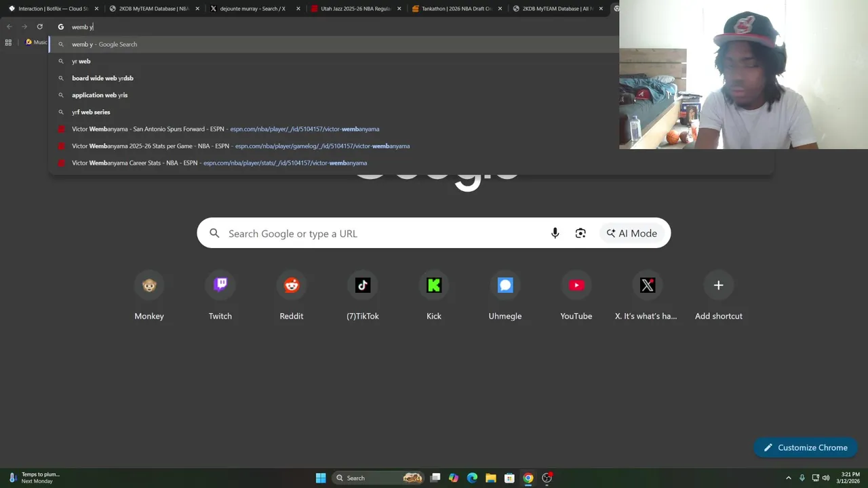The height and width of the screenshot is (488, 868).
Task: Open the weather widget on taskbar
Action: tap(34, 478)
